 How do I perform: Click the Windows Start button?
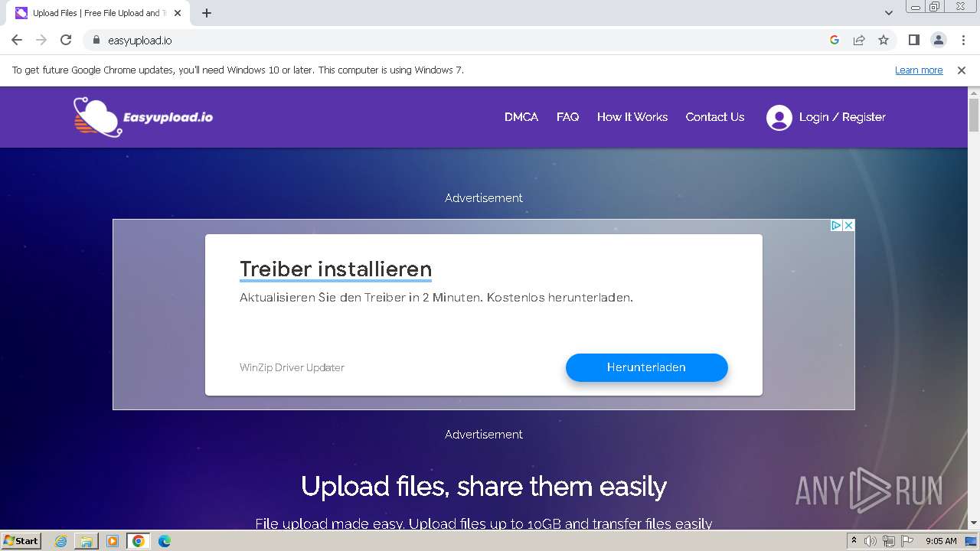coord(21,541)
